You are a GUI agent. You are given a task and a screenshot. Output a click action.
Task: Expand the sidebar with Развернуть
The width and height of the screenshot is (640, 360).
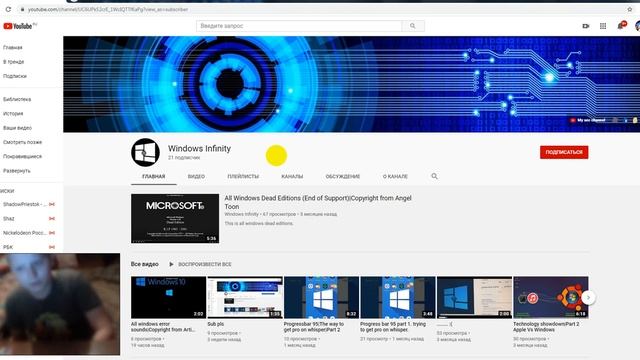click(17, 171)
